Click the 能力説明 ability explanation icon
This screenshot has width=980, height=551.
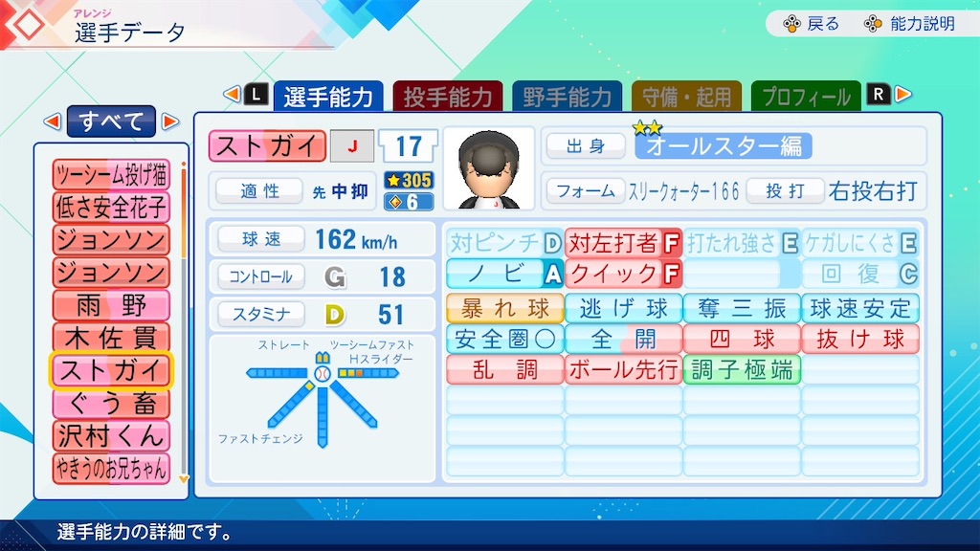click(873, 24)
